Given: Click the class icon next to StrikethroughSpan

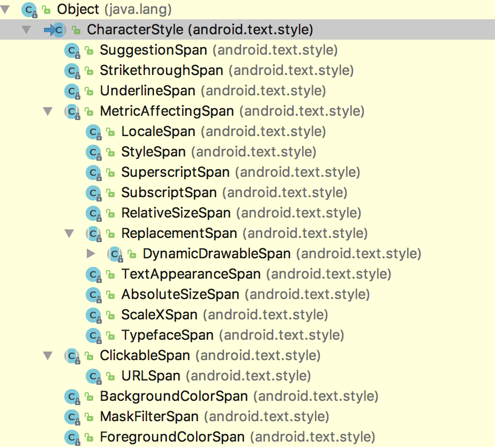Looking at the screenshot, I should click(x=72, y=71).
